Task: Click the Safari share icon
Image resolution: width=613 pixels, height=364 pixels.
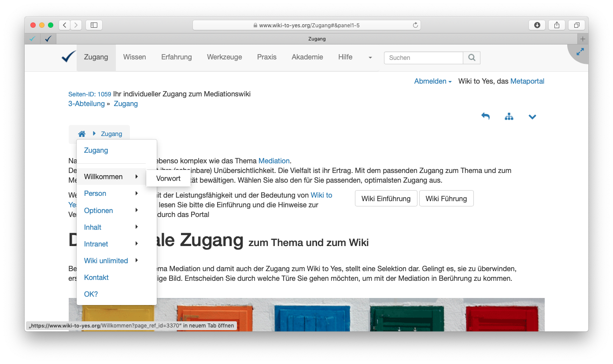Action: tap(557, 25)
